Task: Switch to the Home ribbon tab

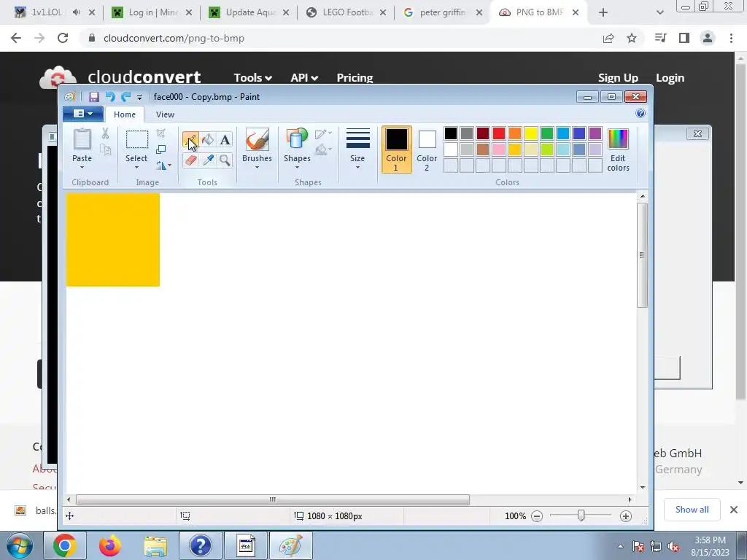Action: click(125, 114)
